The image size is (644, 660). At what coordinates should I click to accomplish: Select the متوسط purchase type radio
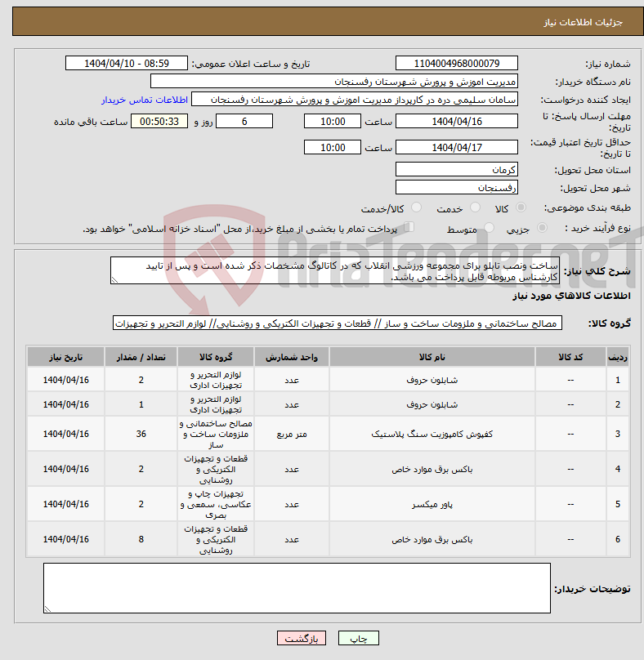(x=489, y=228)
